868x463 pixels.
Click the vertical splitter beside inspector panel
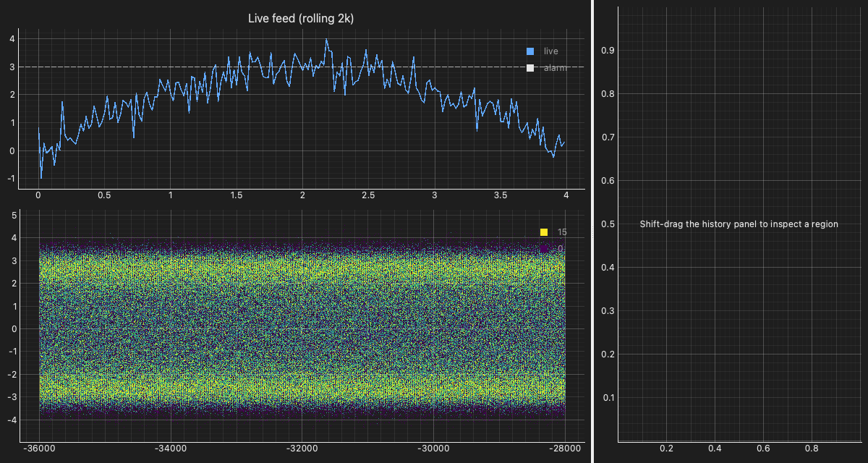[592, 231]
